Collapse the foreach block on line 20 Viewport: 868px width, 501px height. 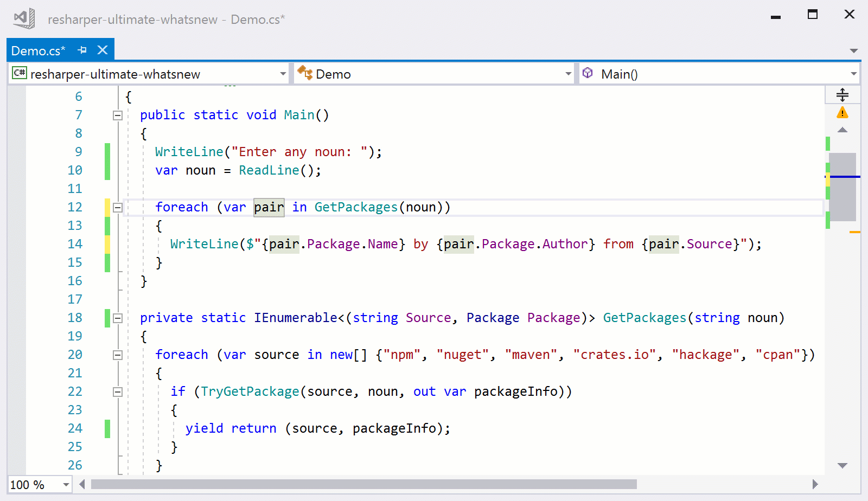117,355
